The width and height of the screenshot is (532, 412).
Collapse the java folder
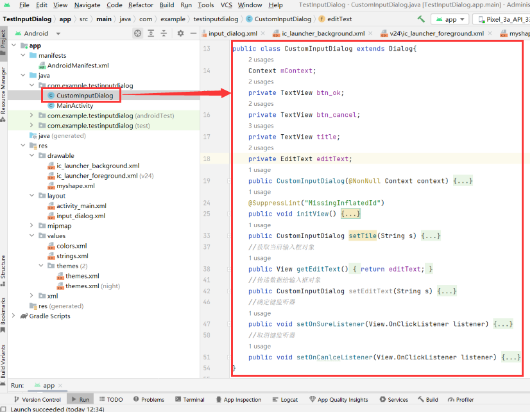23,75
